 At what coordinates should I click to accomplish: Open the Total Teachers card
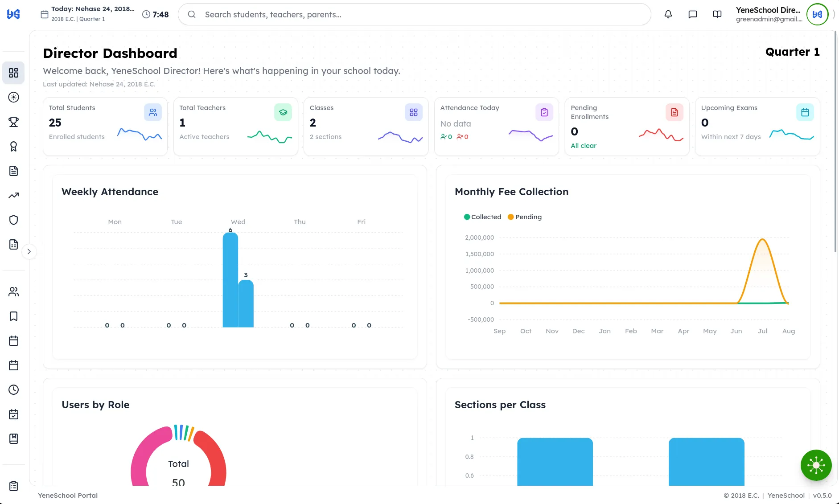236,127
